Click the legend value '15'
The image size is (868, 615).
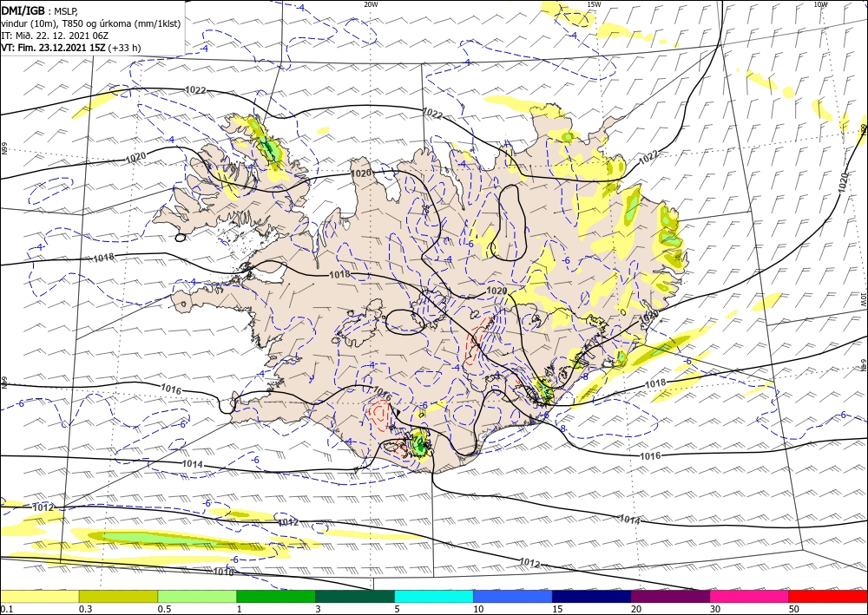(558, 609)
